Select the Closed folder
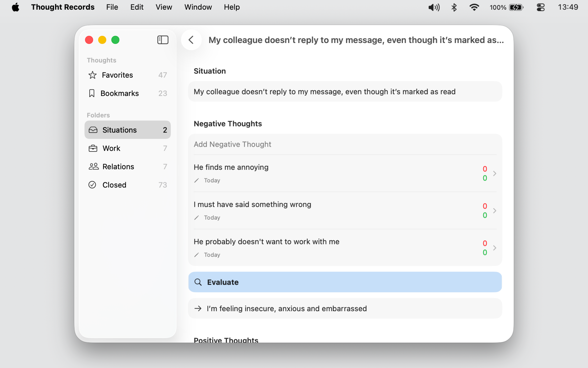Screen dimensions: 588x368 [x=127, y=185]
